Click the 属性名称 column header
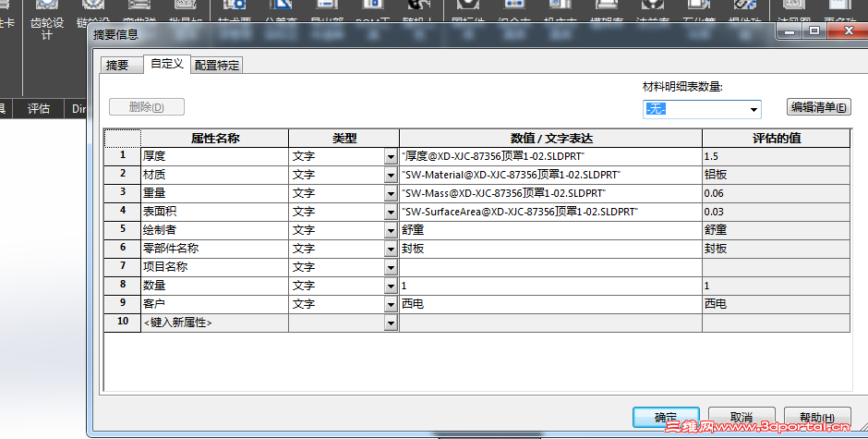This screenshot has width=868, height=439. [x=215, y=138]
